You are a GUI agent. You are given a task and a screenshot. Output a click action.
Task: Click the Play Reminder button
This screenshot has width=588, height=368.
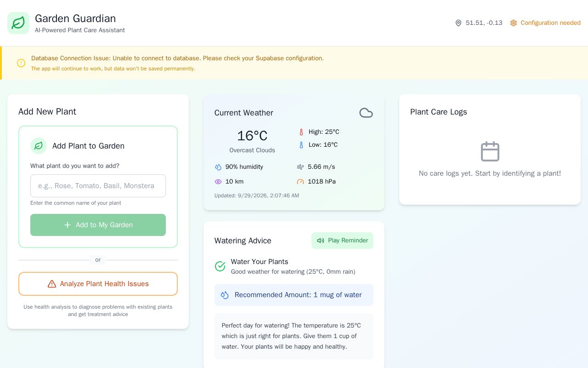(342, 241)
